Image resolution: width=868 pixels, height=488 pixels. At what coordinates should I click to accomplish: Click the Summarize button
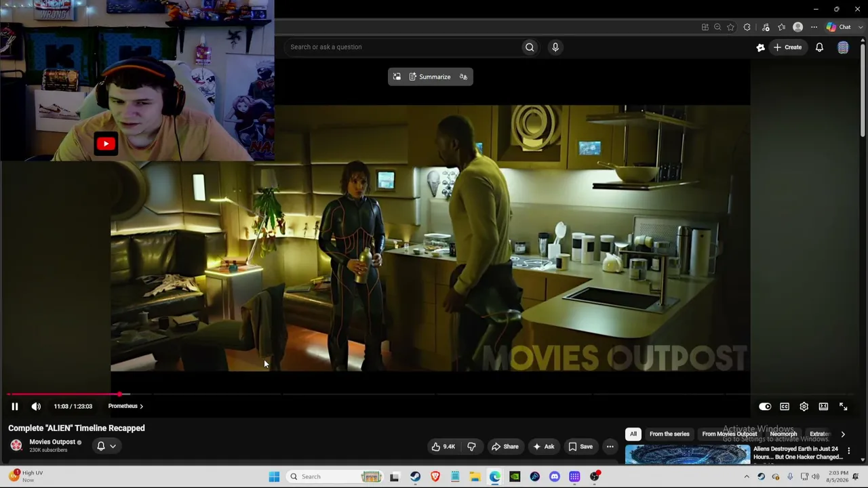click(x=430, y=77)
